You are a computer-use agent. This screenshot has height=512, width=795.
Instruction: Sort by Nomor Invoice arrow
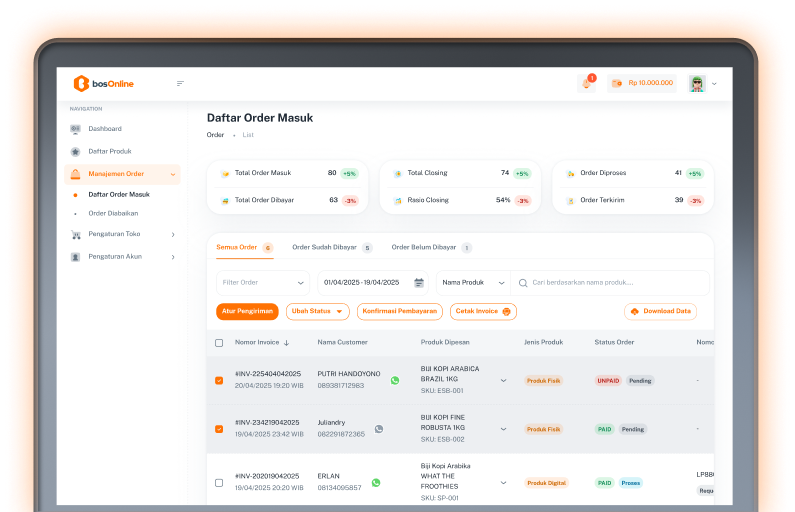tap(286, 343)
